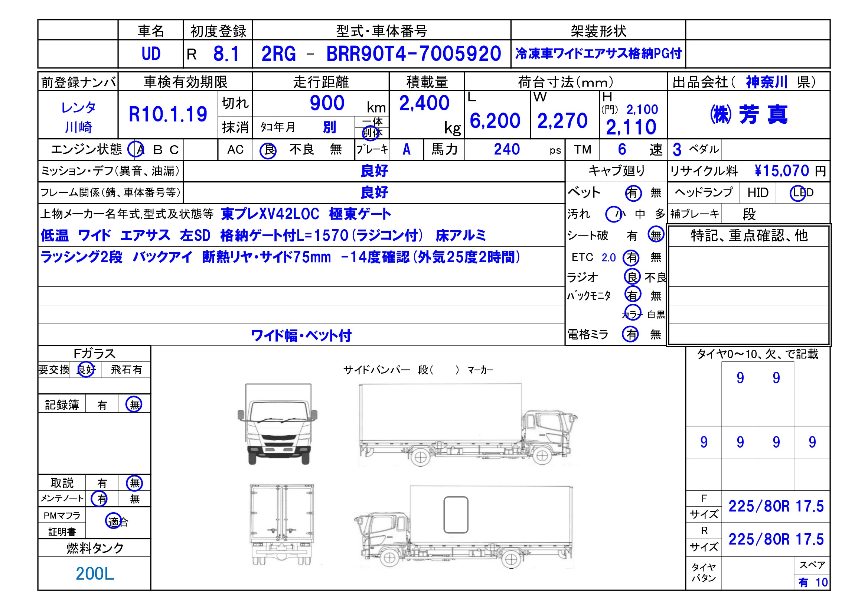The width and height of the screenshot is (868, 614).
Task: Click cargo length value 6,200
Action: tap(495, 121)
